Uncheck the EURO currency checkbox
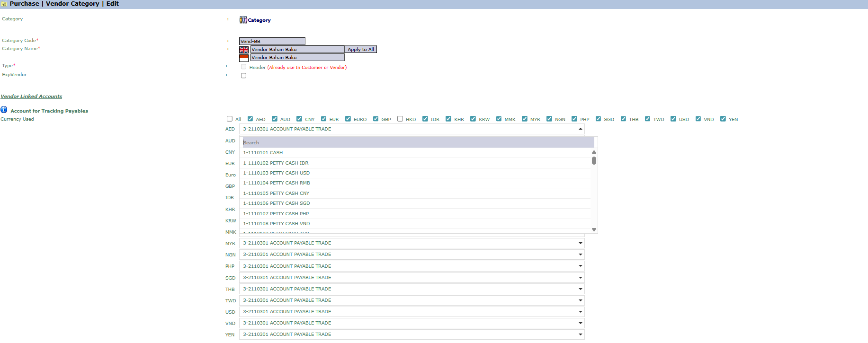The height and width of the screenshot is (343, 868). click(x=348, y=119)
